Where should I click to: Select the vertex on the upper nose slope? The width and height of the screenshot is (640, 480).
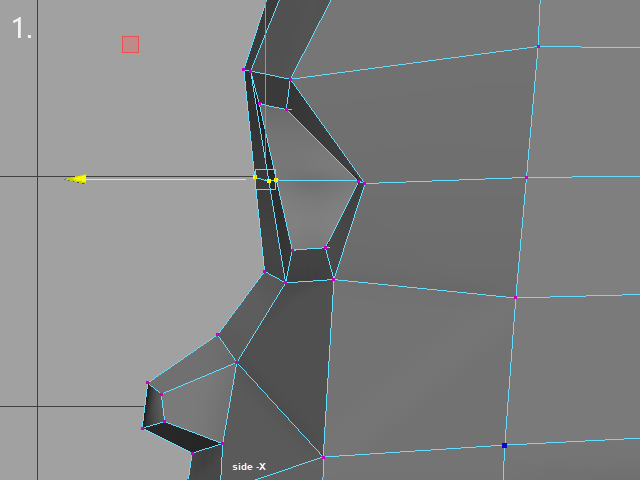point(218,334)
